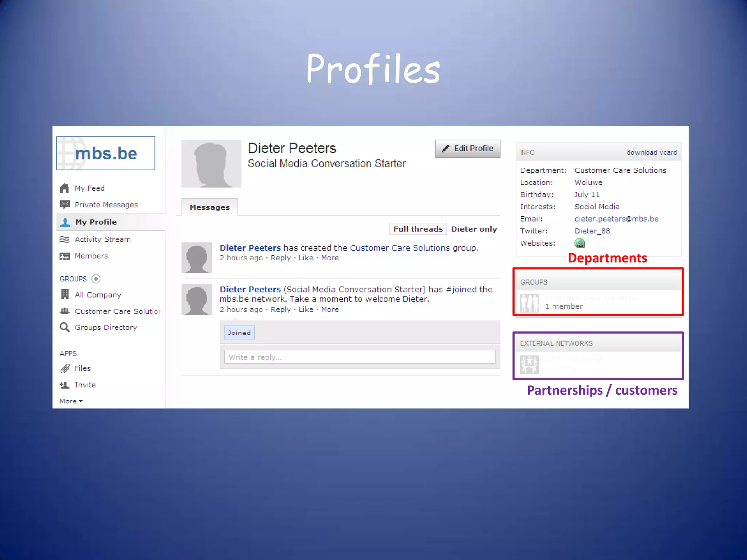Click the July 11 birthday value

click(587, 195)
